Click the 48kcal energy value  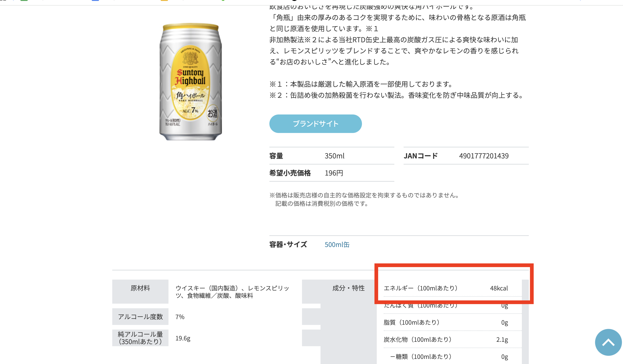pos(499,288)
